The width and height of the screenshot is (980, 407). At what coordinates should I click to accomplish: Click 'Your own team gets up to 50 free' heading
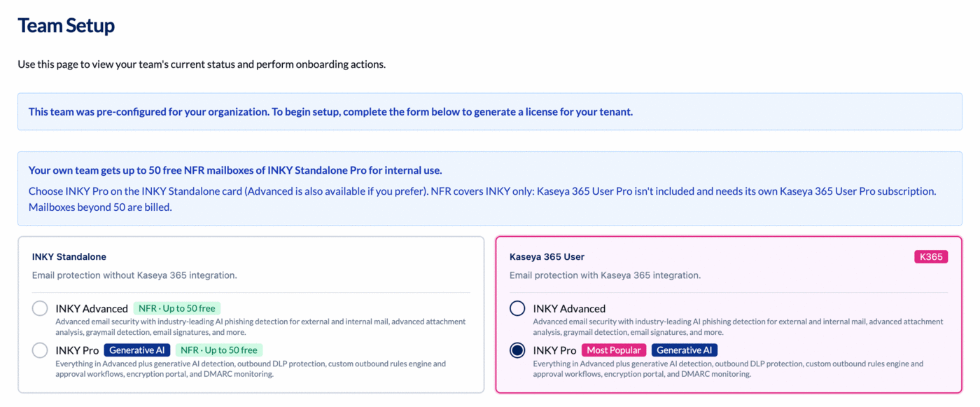point(235,170)
